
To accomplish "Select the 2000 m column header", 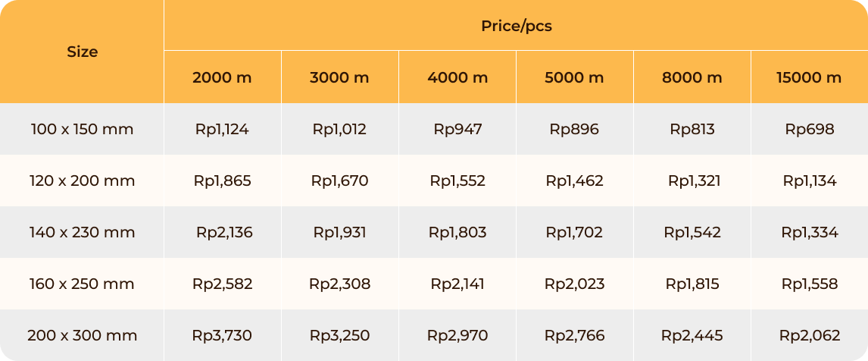I will pyautogui.click(x=223, y=77).
